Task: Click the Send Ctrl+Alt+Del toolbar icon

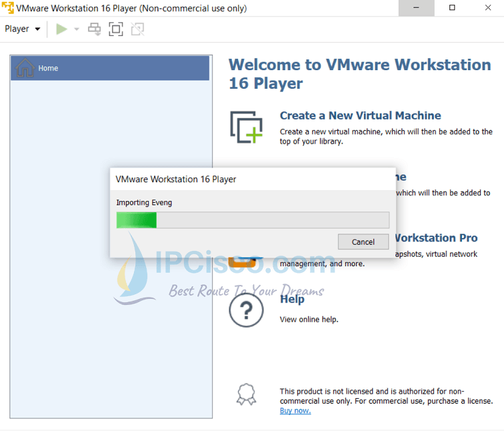Action: click(x=95, y=29)
